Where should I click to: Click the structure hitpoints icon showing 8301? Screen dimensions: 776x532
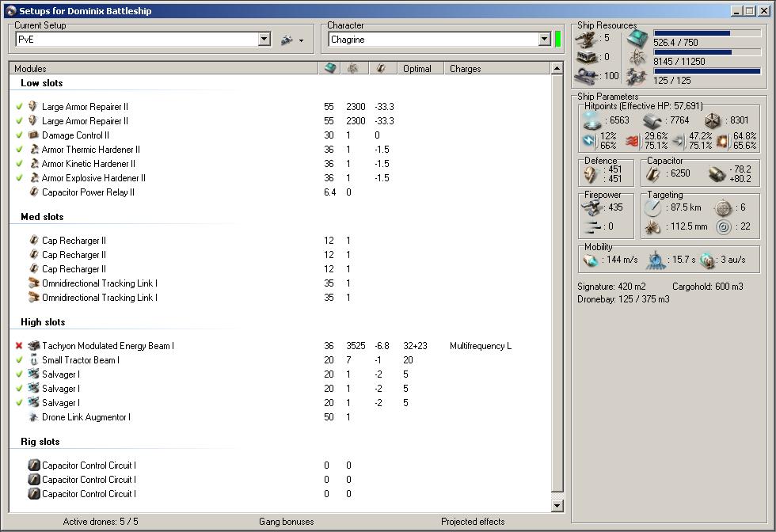pos(713,120)
